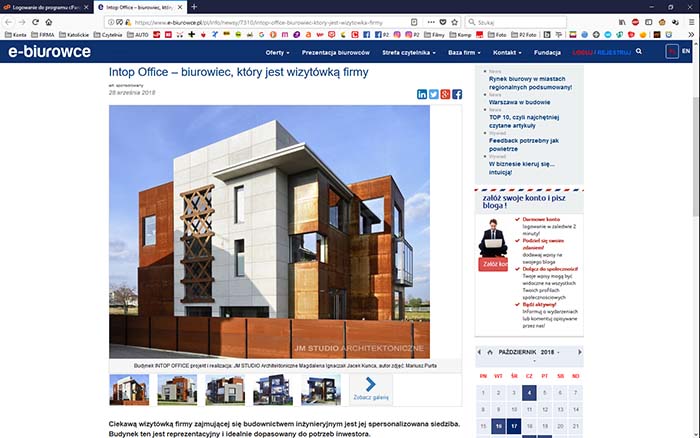
Task: Click Zobacz galerię gallery button
Action: [371, 389]
